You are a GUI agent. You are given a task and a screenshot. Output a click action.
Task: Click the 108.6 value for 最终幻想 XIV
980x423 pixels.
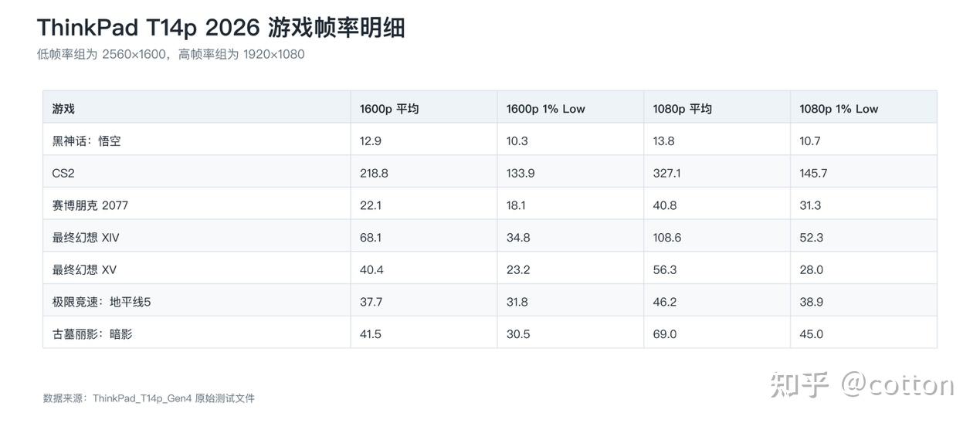[667, 238]
